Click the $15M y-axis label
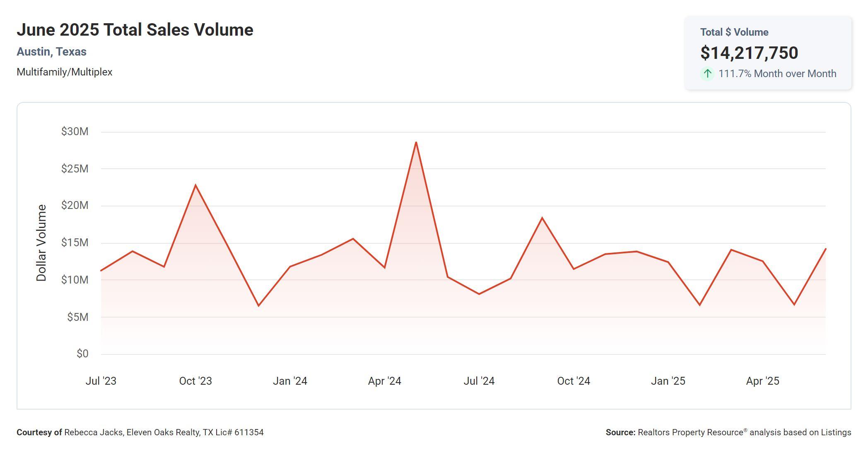This screenshot has width=868, height=456. 75,243
